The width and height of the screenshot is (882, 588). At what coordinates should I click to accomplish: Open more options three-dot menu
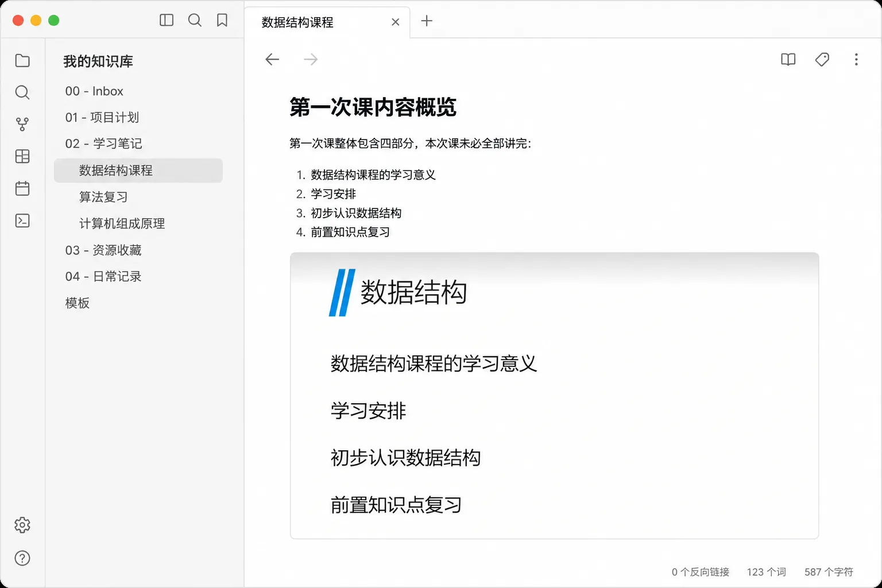[856, 60]
